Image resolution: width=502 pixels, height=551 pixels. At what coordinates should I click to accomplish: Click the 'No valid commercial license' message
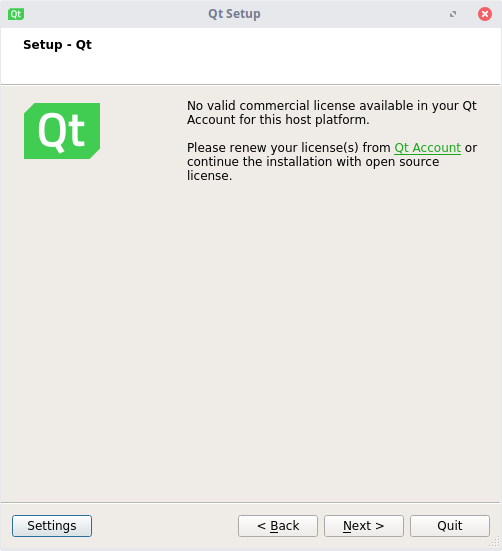coord(332,112)
